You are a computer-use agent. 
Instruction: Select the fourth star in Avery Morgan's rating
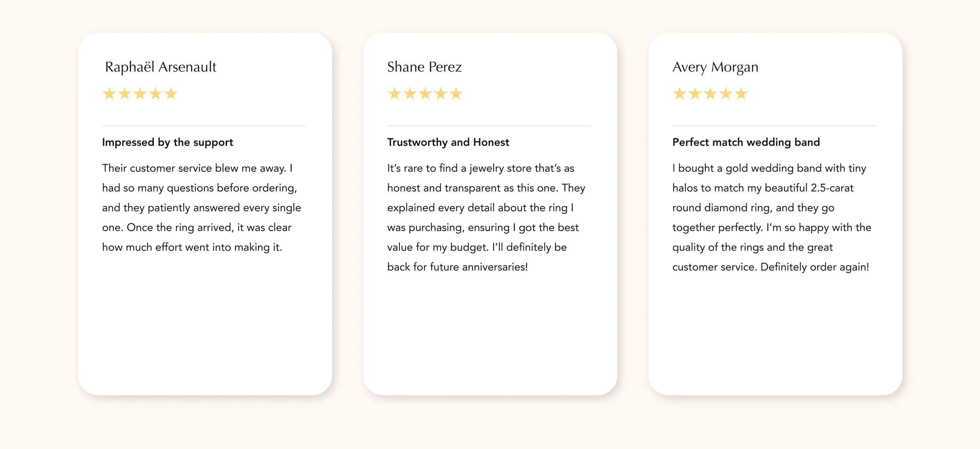point(726,94)
